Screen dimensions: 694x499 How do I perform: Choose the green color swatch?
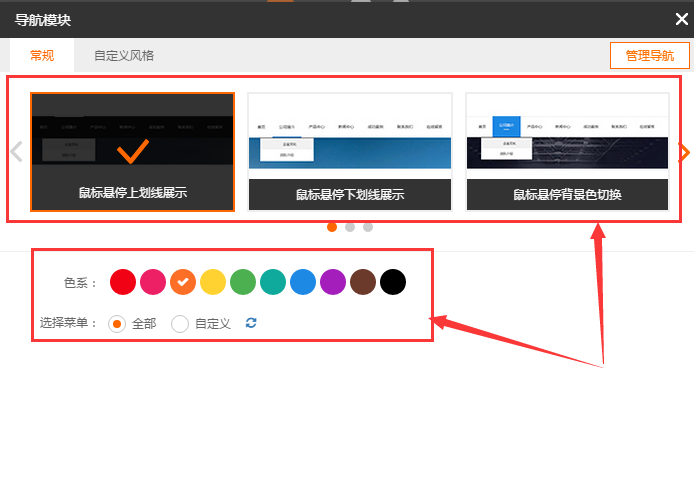coord(243,282)
